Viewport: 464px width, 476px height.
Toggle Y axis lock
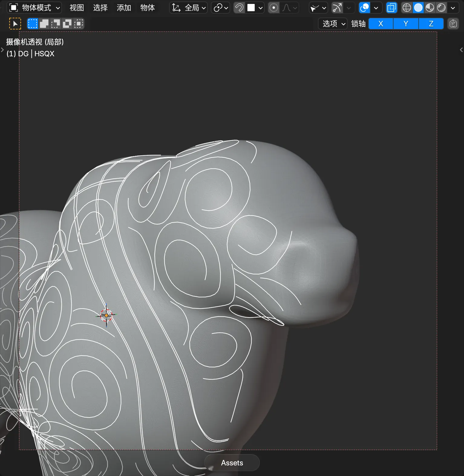(406, 24)
